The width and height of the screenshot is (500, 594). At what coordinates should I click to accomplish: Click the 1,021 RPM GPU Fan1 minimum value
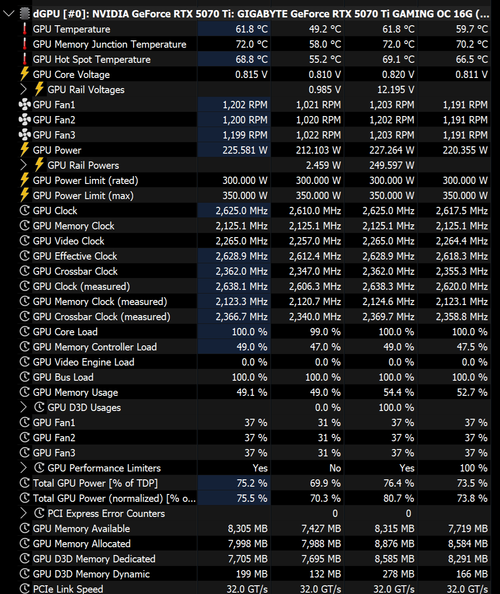tap(319, 105)
